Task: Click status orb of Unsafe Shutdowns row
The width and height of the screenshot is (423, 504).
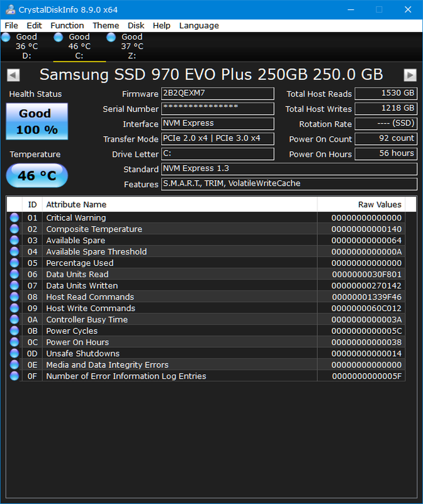Action: click(x=14, y=353)
